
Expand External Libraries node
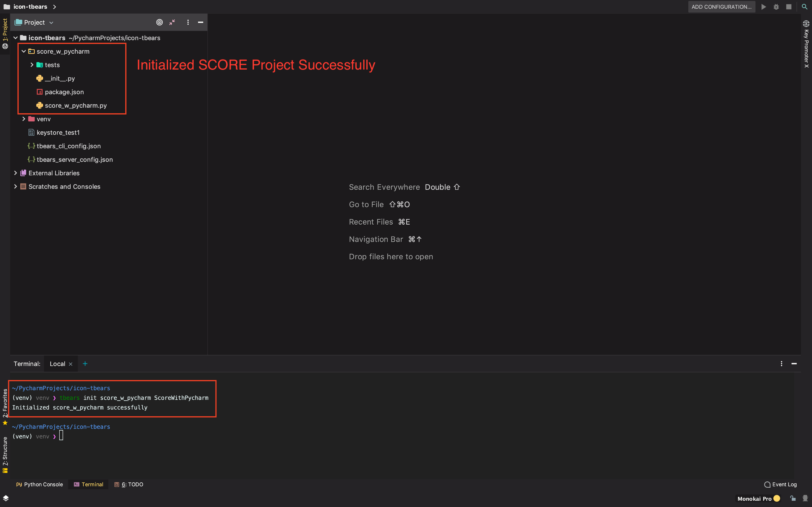pyautogui.click(x=15, y=173)
